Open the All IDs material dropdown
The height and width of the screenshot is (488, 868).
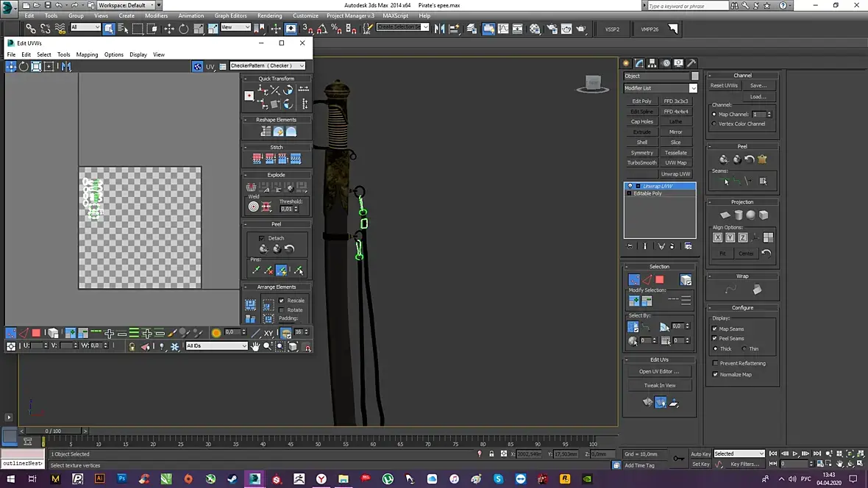217,345
